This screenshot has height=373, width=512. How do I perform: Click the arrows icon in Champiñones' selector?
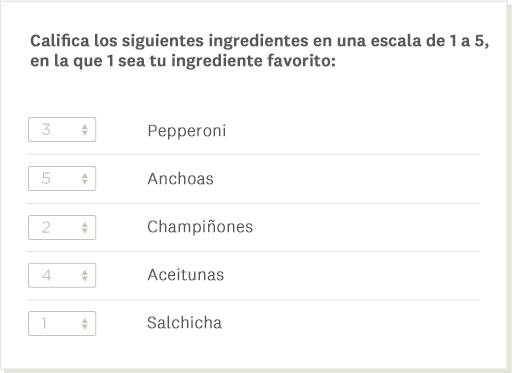(85, 228)
